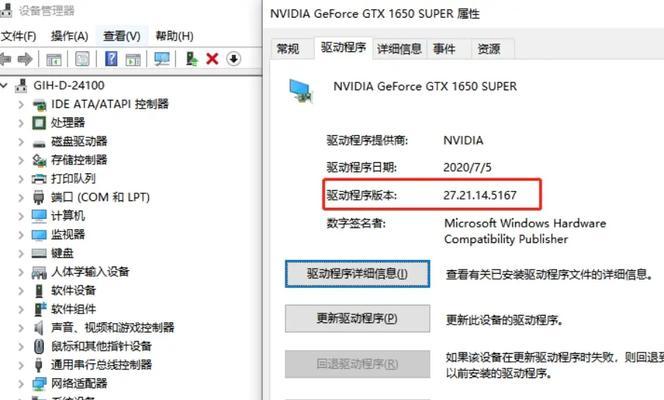Click the greyed-out 回退驱动程序(R) button
The width and height of the screenshot is (664, 400).
(357, 364)
